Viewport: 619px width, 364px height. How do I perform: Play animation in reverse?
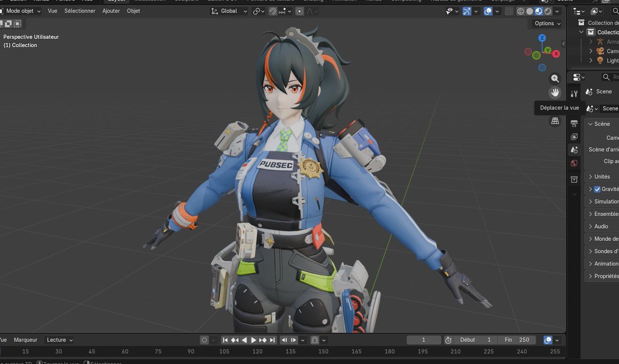[x=245, y=340]
